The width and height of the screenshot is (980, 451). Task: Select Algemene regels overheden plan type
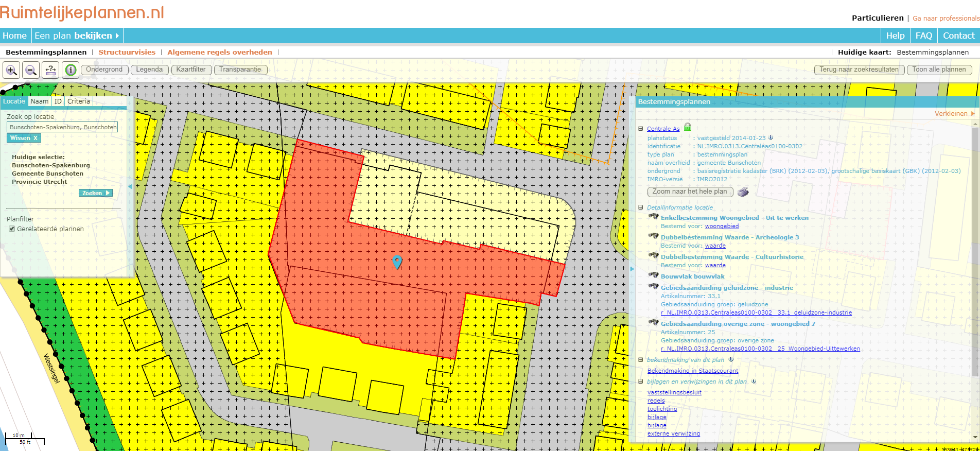220,52
